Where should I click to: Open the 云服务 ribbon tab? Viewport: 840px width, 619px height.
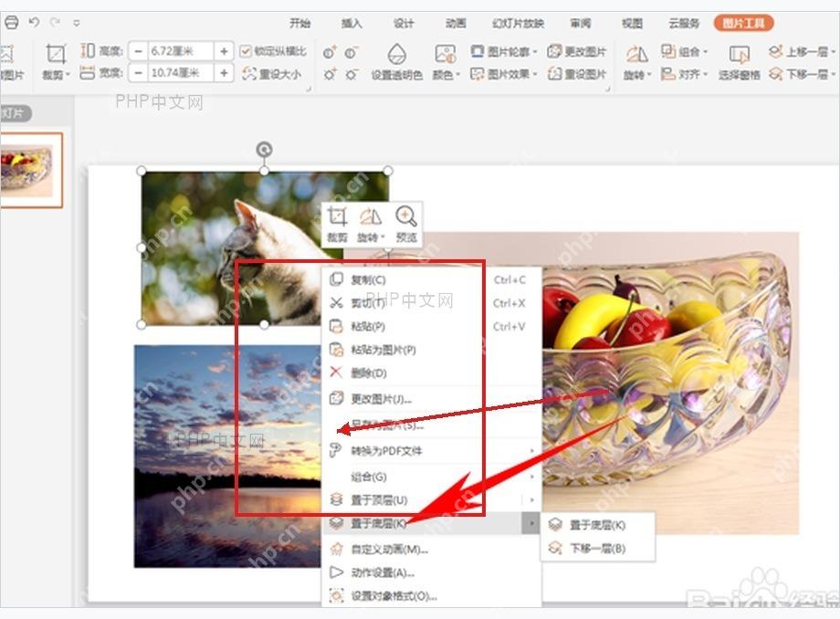click(684, 23)
